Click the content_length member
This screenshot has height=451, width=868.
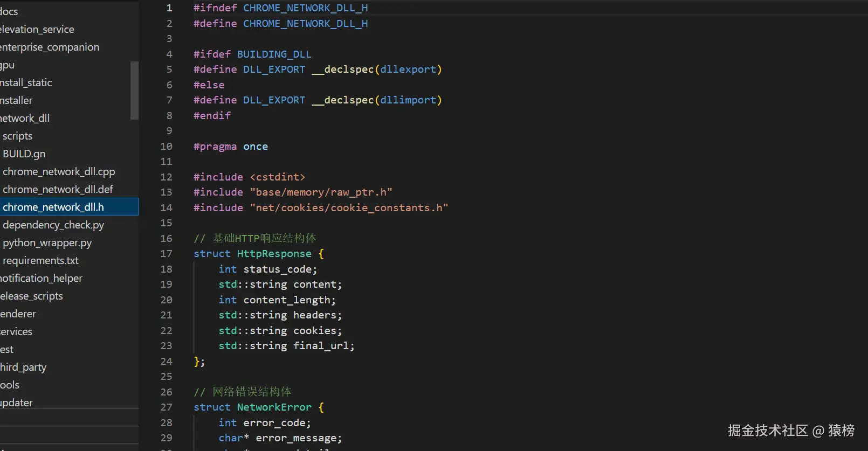286,300
